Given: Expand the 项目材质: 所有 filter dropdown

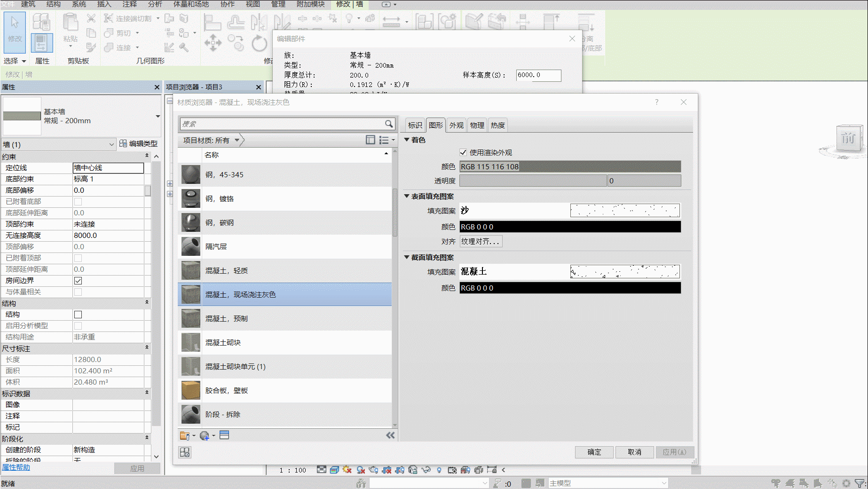Looking at the screenshot, I should (x=237, y=140).
